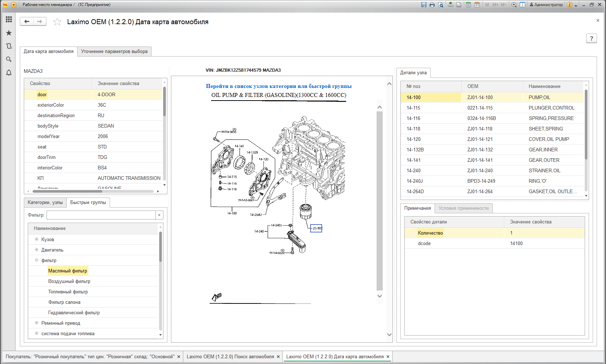Open the Условия применимости tab
This screenshot has width=606, height=364.
[x=464, y=208]
